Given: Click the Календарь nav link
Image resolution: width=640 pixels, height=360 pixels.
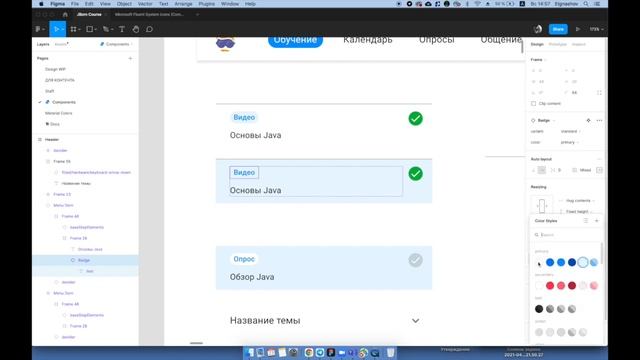Looking at the screenshot, I should [x=367, y=40].
